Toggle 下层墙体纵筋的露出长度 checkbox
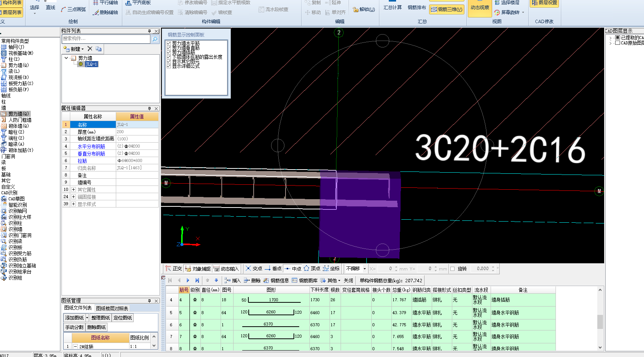The height and width of the screenshot is (357, 644). pyautogui.click(x=169, y=57)
